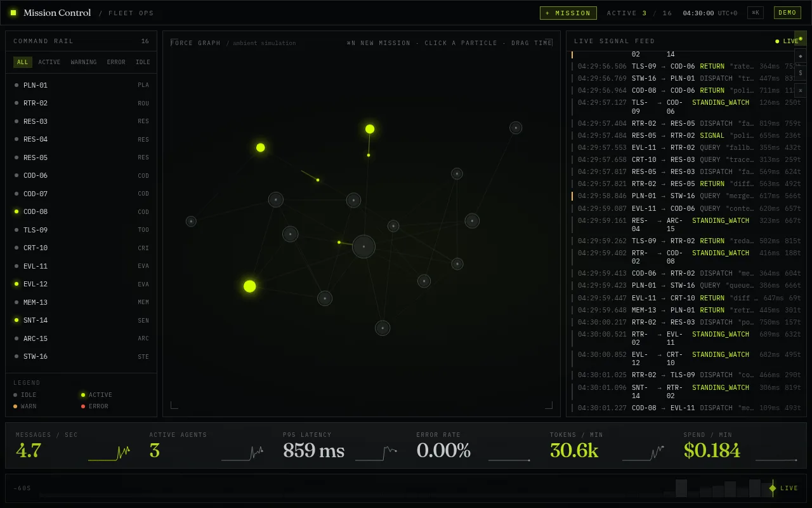Click the highlighted dot icon beside LIVE
The image size is (812, 508).
[801, 39]
